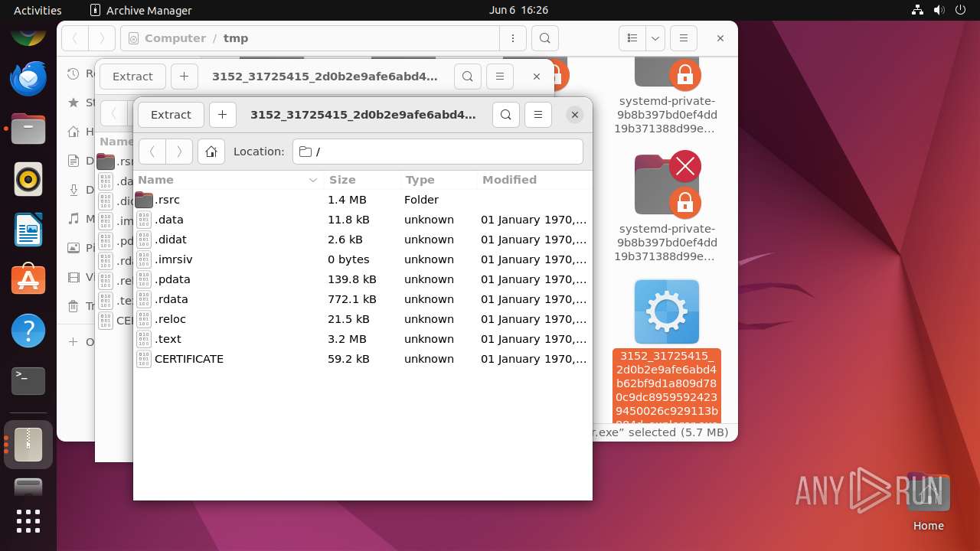Open Files path options kebab menu
This screenshot has height=551, width=980.
tap(512, 38)
